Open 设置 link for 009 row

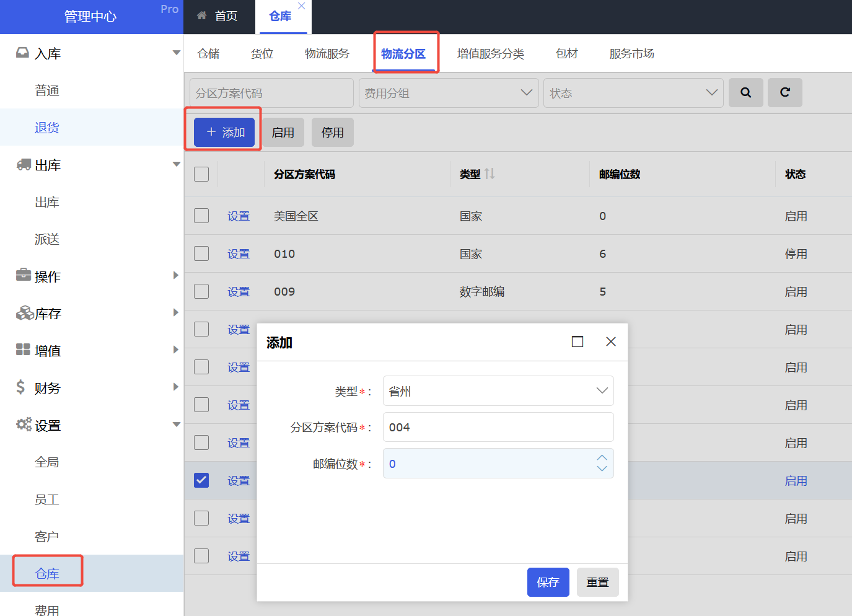click(x=239, y=292)
